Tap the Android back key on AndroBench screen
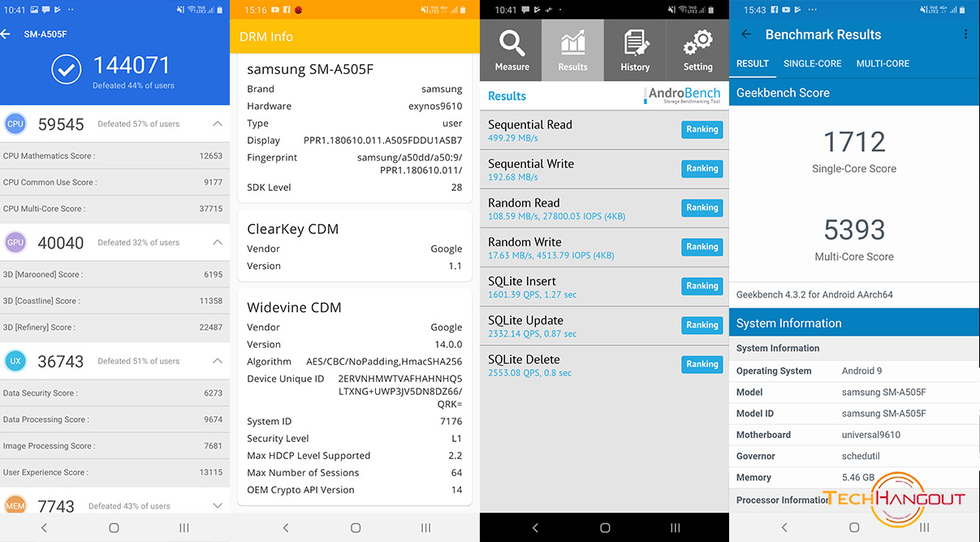This screenshot has width=980, height=542. point(535,527)
